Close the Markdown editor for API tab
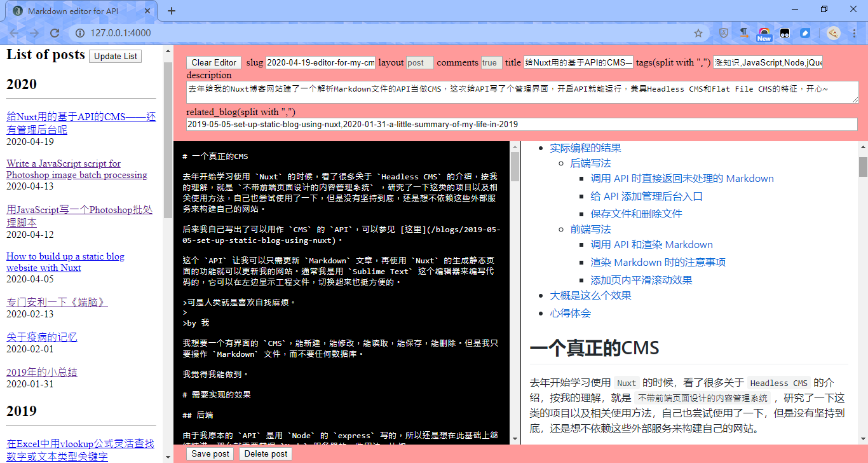Image resolution: width=868 pixels, height=463 pixels. click(x=147, y=11)
